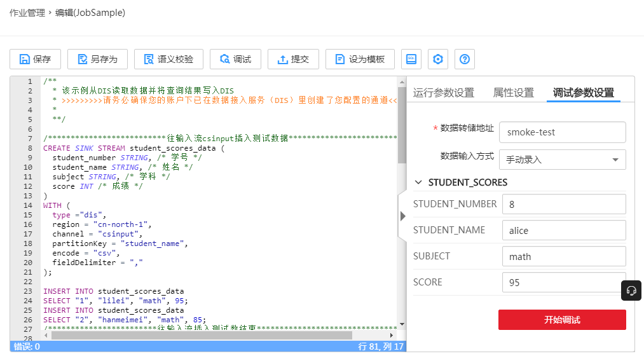644x356 pixels.
Task: Click the STUDENT_NAME input containing alice
Action: (x=564, y=230)
